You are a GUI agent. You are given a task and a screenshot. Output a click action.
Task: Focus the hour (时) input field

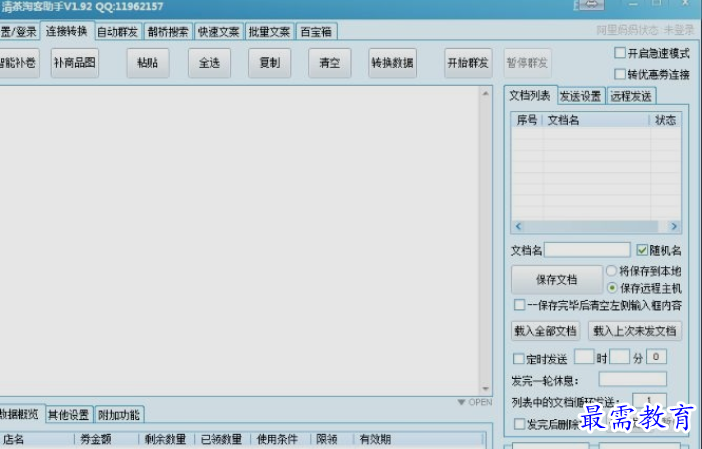pos(584,357)
